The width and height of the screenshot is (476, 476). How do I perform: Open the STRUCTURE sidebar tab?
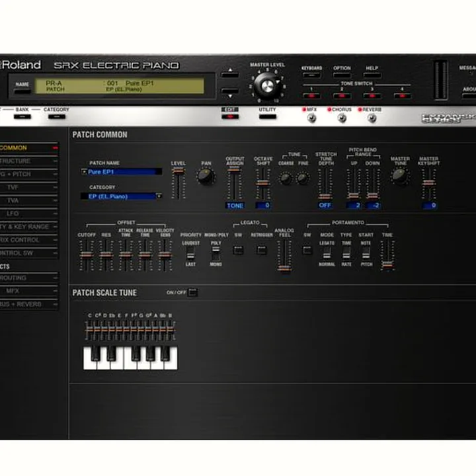pos(29,161)
